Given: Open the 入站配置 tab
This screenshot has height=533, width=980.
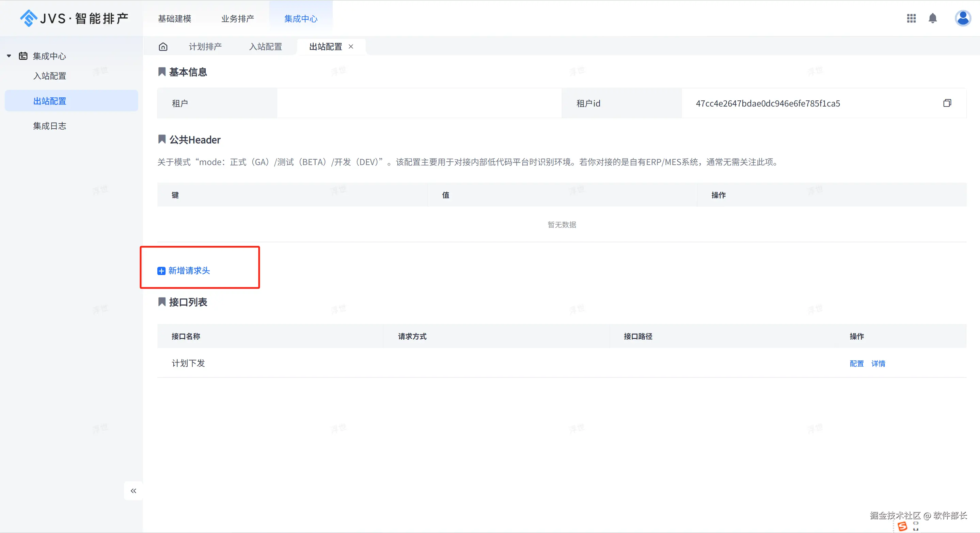Looking at the screenshot, I should click(266, 47).
